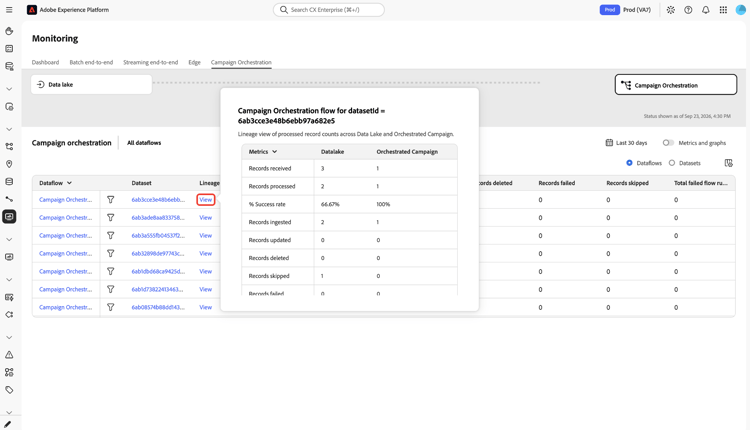Click the filter icon for dataset 6ab32898de97743c
Image resolution: width=750 pixels, height=430 pixels.
pyautogui.click(x=110, y=254)
